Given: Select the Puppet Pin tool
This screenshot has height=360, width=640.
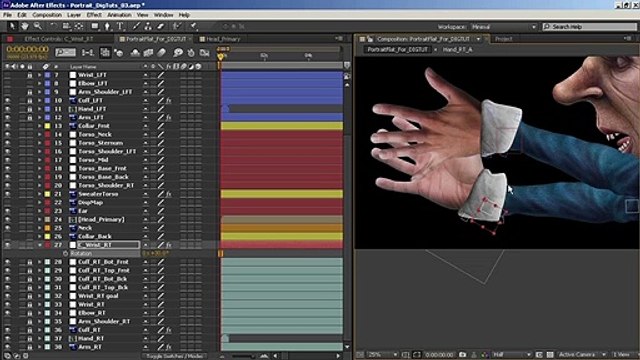Looking at the screenshot, I should [193, 27].
